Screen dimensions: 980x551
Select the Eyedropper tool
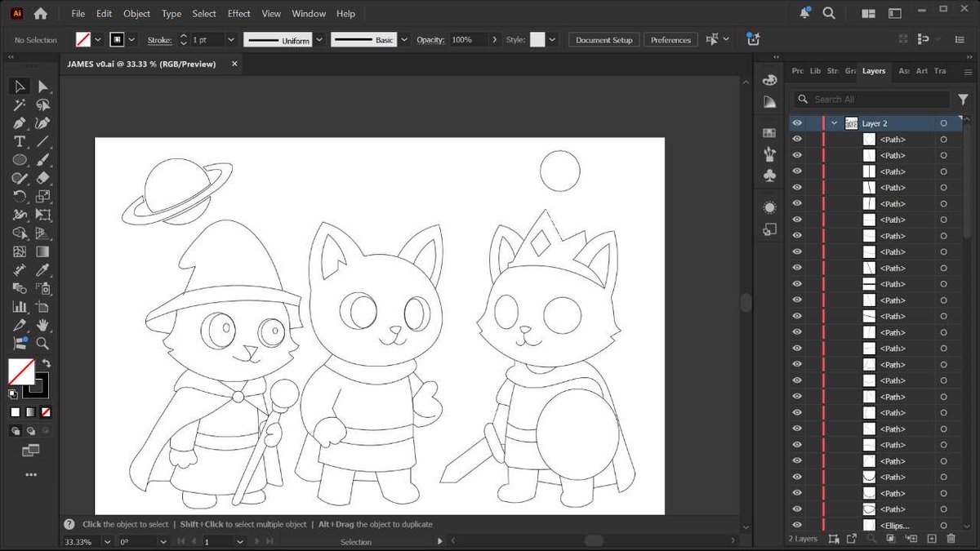tap(43, 270)
